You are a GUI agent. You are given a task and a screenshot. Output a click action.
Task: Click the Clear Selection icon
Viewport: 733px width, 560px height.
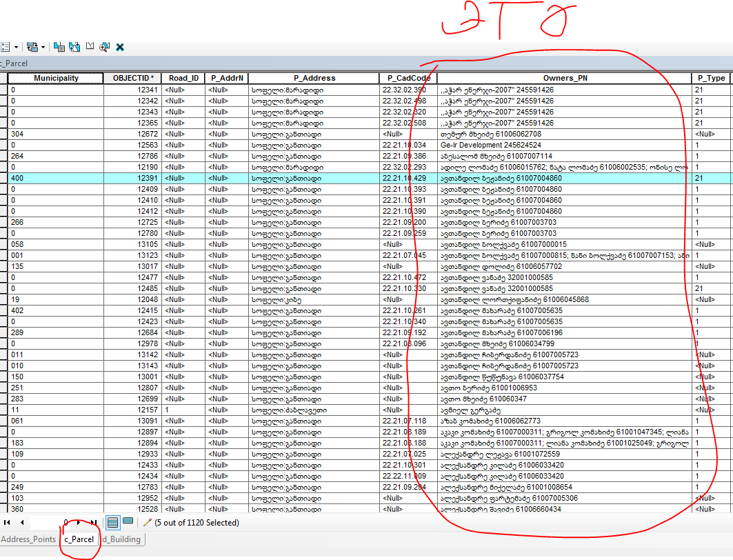(90, 47)
